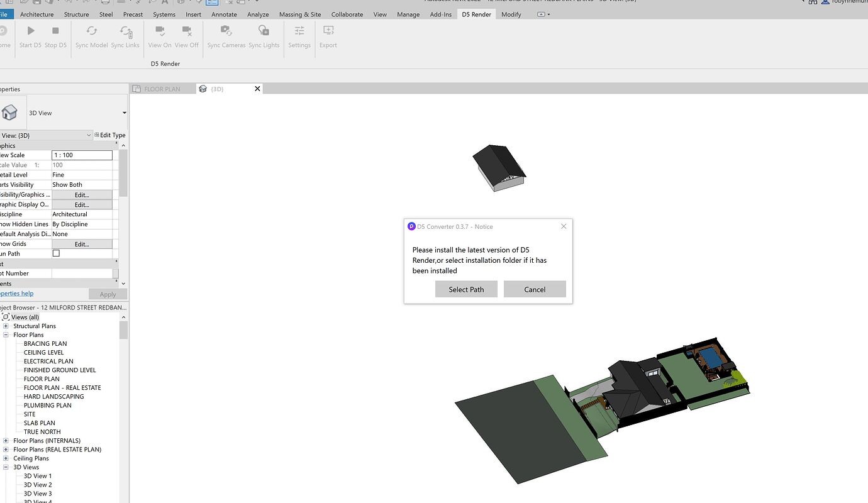The height and width of the screenshot is (503, 868).
Task: Click the Detail Level value Fine
Action: 82,175
